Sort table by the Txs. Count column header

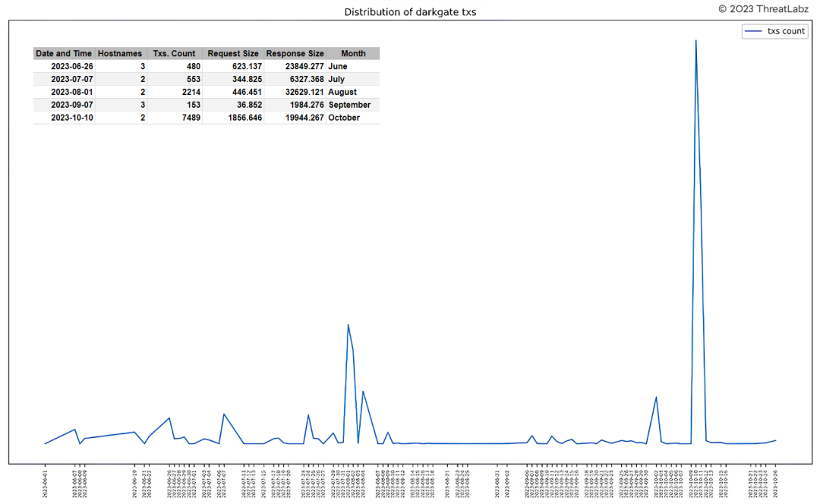pos(174,53)
